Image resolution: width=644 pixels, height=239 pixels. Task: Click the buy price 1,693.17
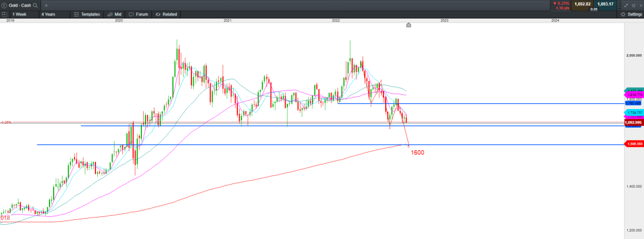pos(605,4)
